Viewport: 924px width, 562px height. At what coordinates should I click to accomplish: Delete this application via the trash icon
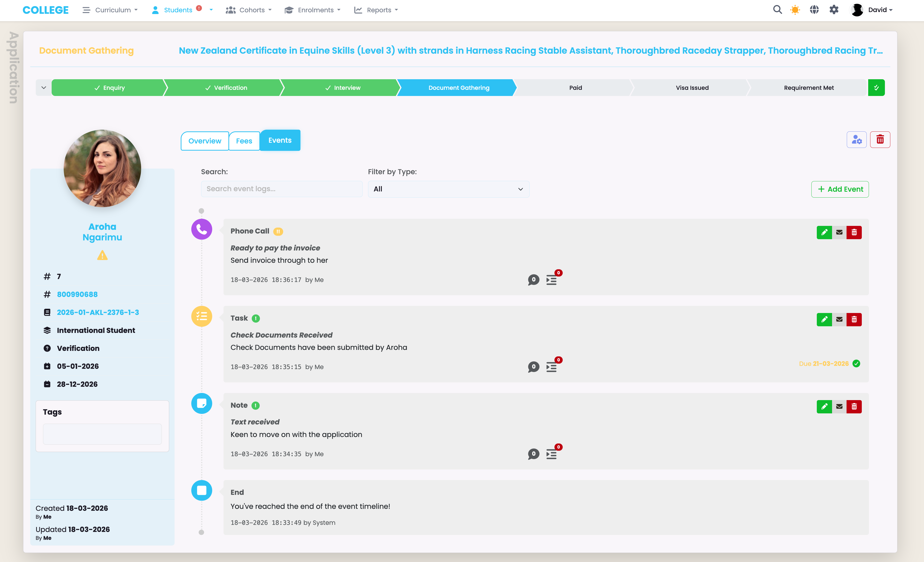pyautogui.click(x=880, y=139)
